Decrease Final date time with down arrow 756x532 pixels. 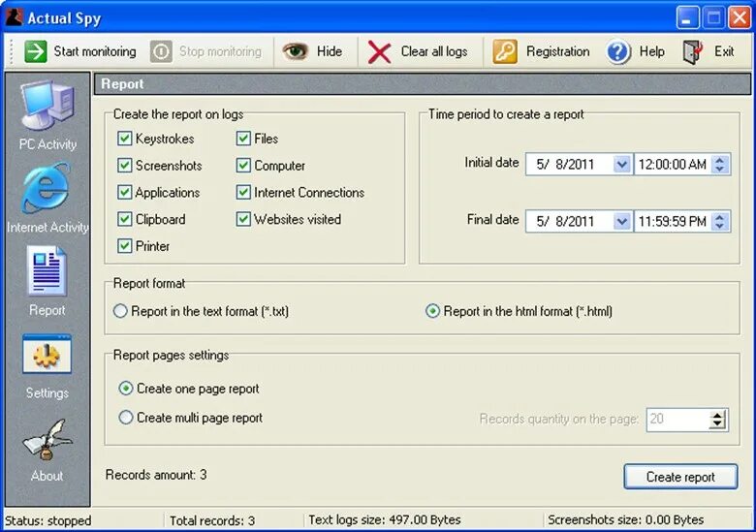[x=720, y=226]
